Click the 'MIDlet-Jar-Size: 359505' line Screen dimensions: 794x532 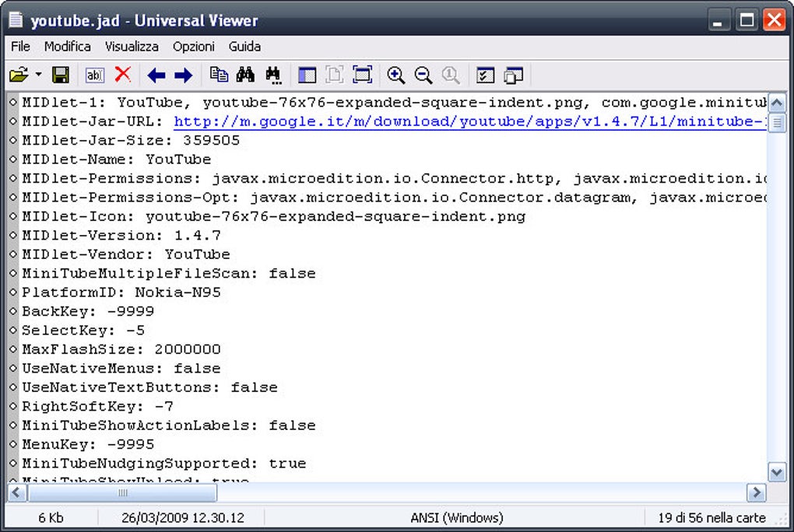click(x=131, y=140)
